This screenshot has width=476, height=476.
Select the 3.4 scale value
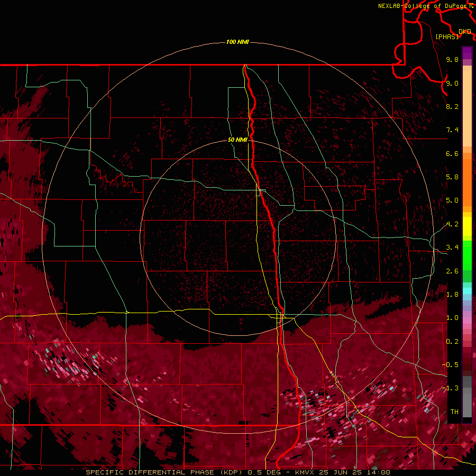pyautogui.click(x=452, y=248)
